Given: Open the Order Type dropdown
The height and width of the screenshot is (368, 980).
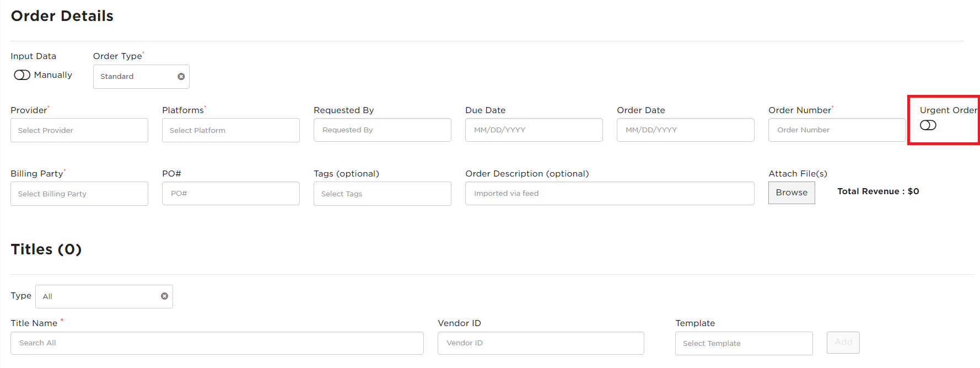Looking at the screenshot, I should click(x=141, y=77).
